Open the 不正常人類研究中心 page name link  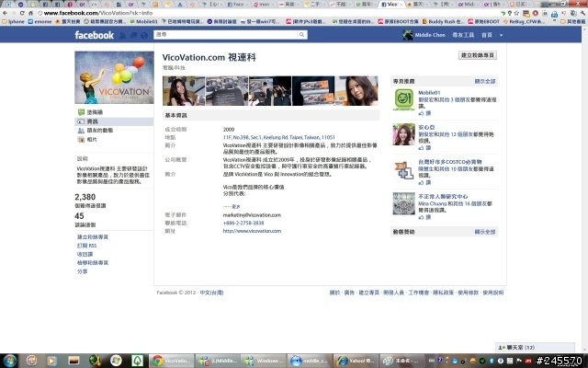(x=443, y=196)
